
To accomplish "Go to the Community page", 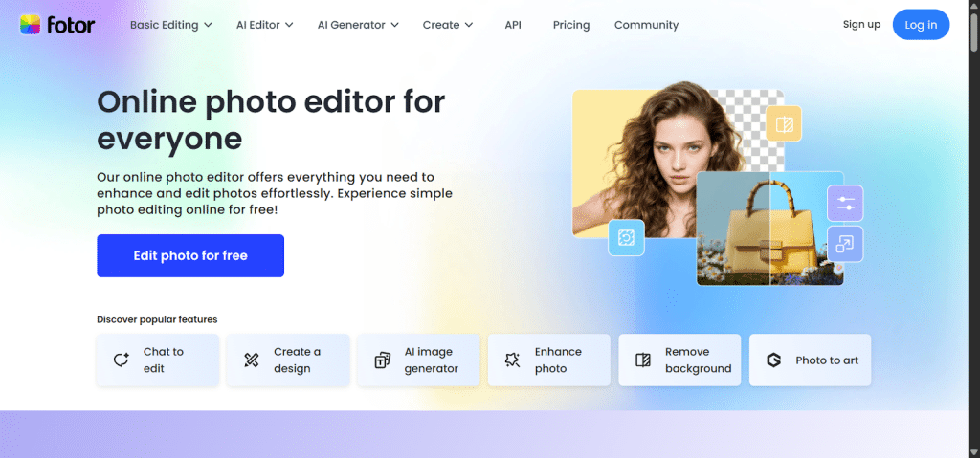I will coord(646,25).
